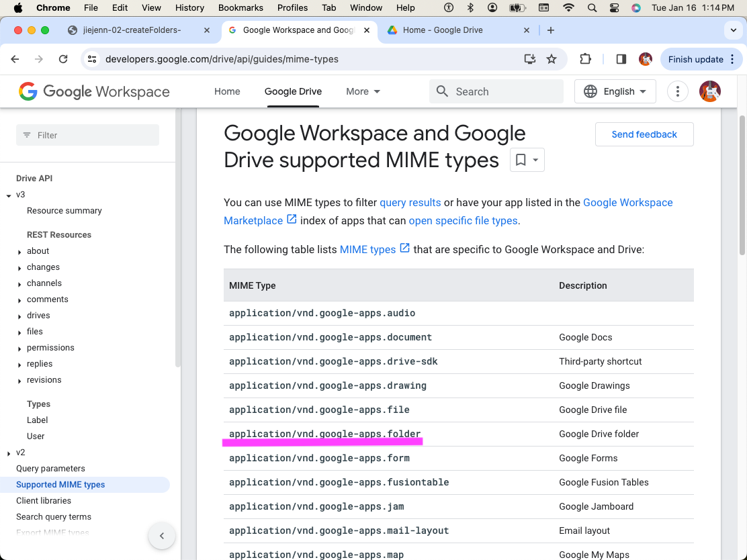Follow the query results link
747x560 pixels.
point(410,202)
